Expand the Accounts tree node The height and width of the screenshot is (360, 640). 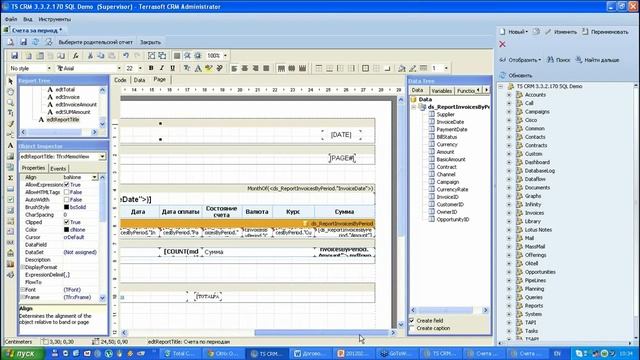point(509,95)
